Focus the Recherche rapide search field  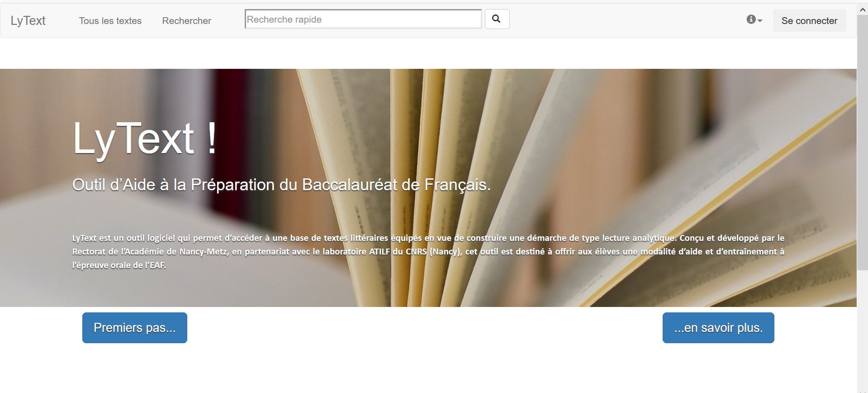coord(363,19)
